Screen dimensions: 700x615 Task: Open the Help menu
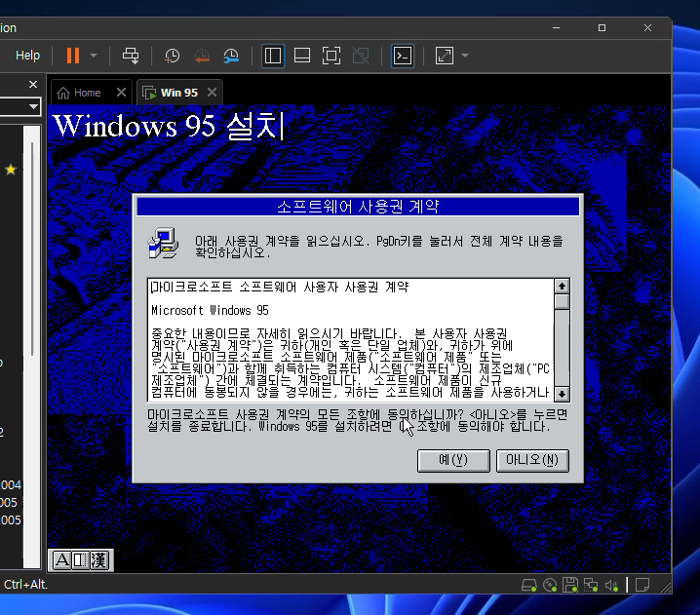click(x=27, y=56)
